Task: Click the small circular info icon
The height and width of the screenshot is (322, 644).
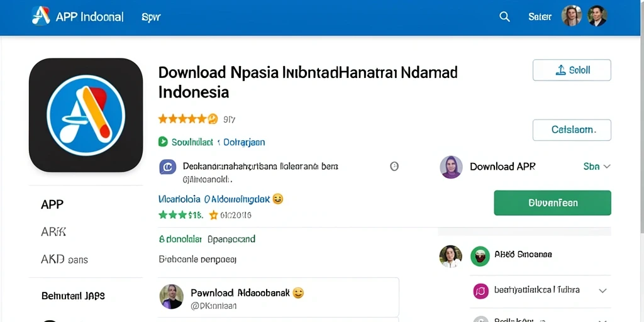Action: 394,166
